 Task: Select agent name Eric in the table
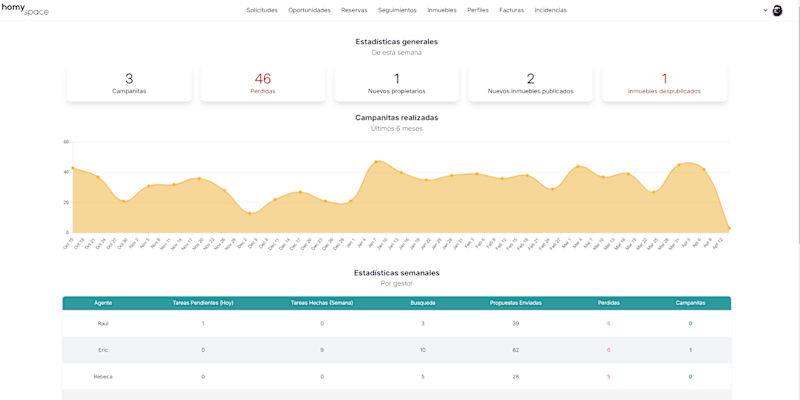tap(103, 350)
